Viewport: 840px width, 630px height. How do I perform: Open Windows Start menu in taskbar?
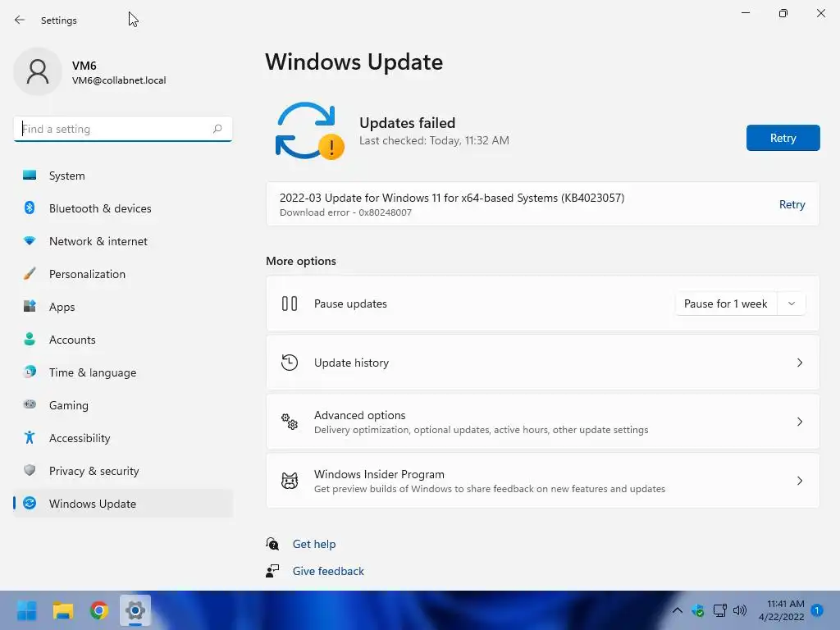[27, 610]
